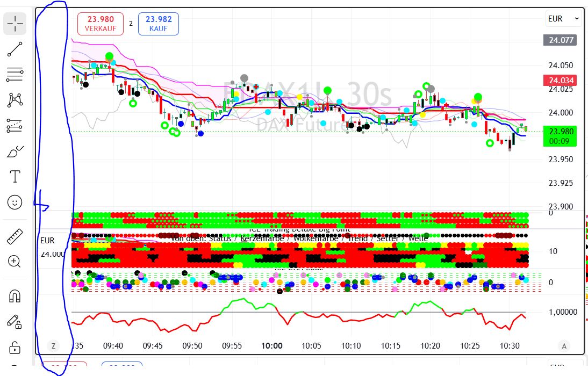Image resolution: width=588 pixels, height=376 pixels.
Task: Select the trend line drawing tool
Action: point(15,49)
